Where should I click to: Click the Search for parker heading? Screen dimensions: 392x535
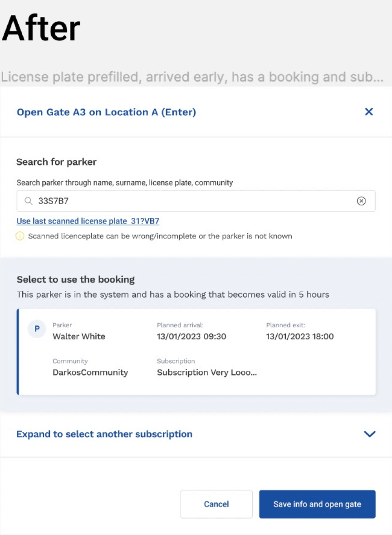point(56,162)
